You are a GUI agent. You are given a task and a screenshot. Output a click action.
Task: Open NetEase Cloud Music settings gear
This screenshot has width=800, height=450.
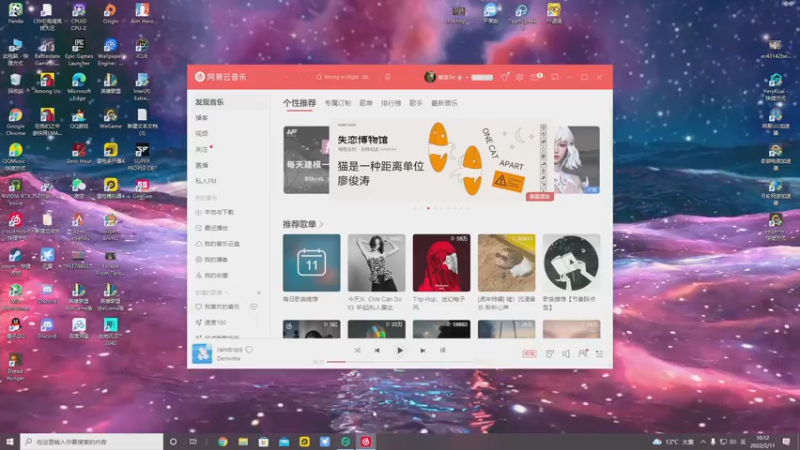pos(519,77)
